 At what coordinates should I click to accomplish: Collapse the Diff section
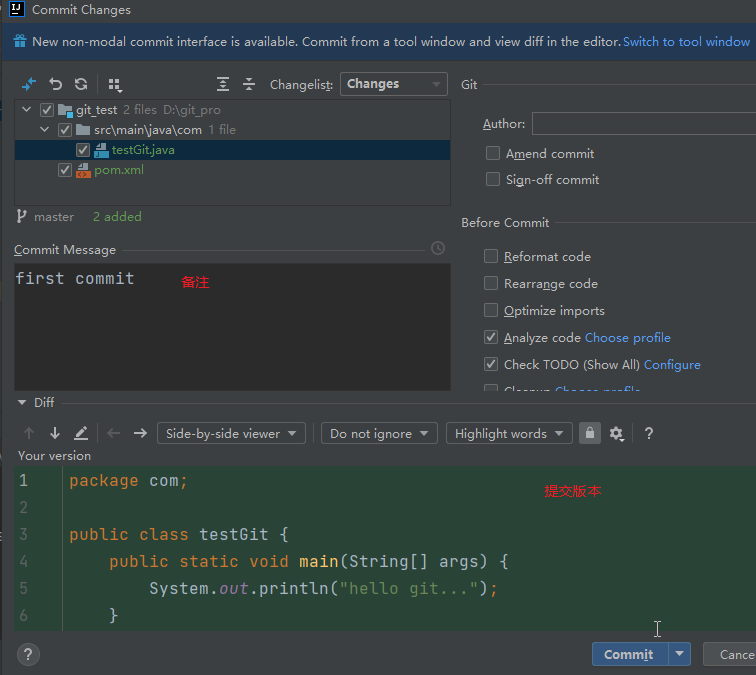coord(22,402)
